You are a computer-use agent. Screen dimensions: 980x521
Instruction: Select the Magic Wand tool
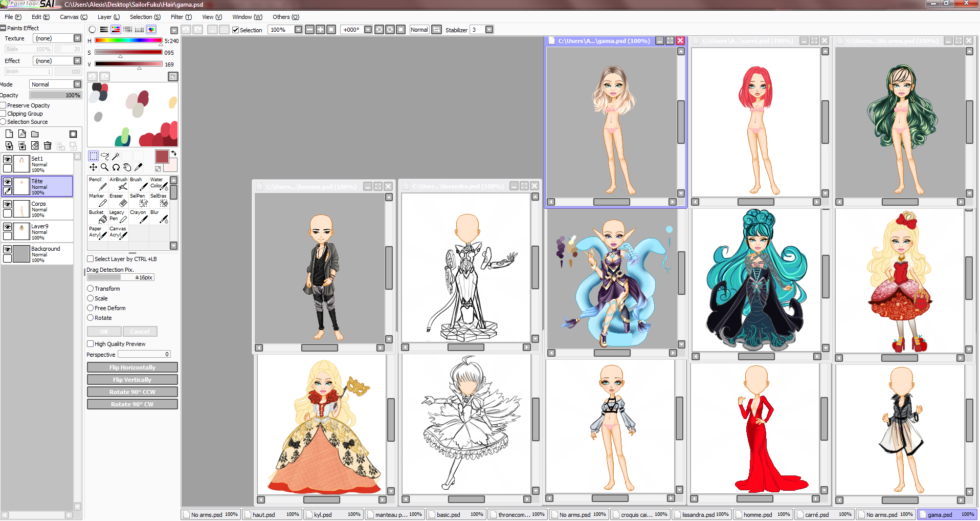[116, 156]
